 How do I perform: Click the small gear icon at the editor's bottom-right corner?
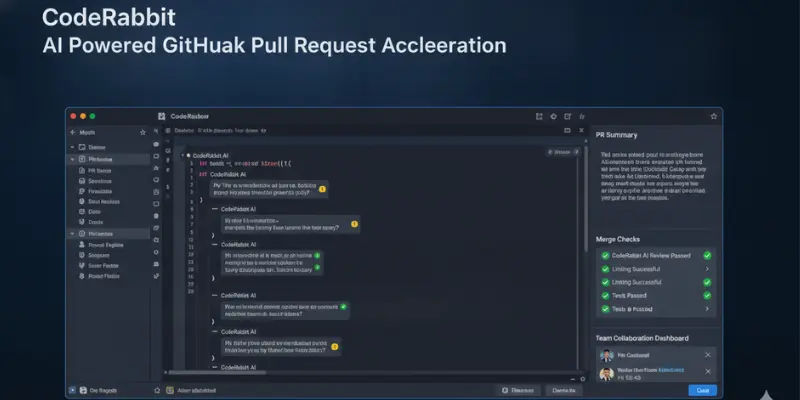coord(583,379)
